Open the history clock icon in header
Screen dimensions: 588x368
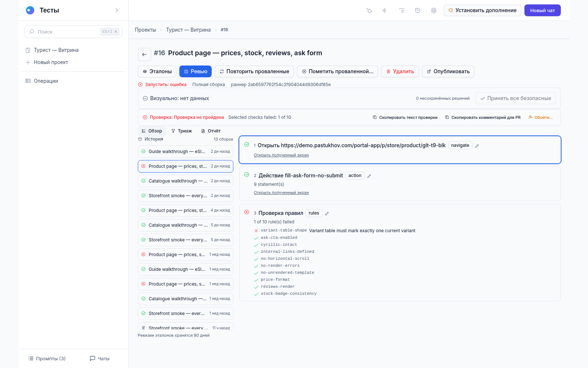[x=417, y=10]
